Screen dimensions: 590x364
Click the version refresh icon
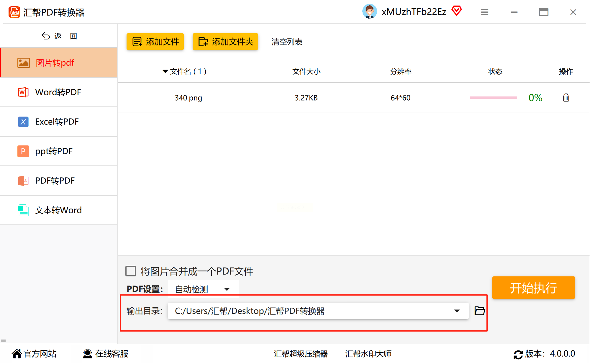[518, 354]
